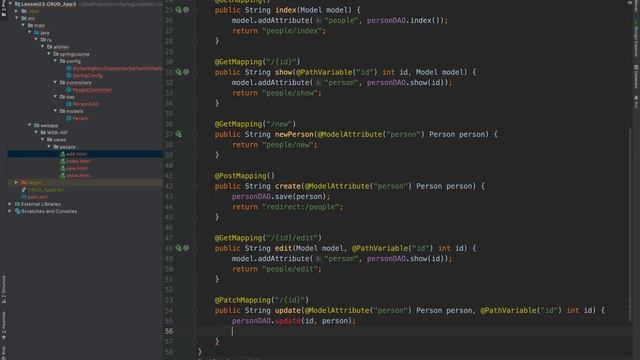
Task: Click "people/show" return string
Action: (290, 93)
